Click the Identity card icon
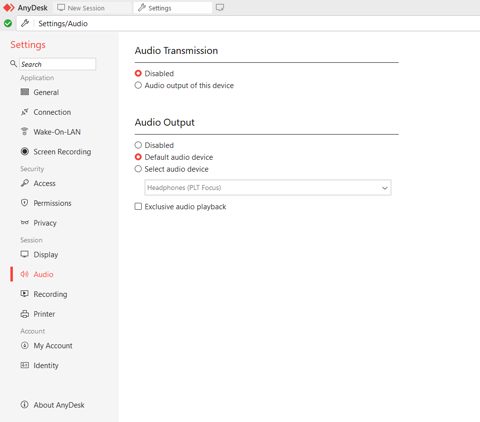 (25, 365)
